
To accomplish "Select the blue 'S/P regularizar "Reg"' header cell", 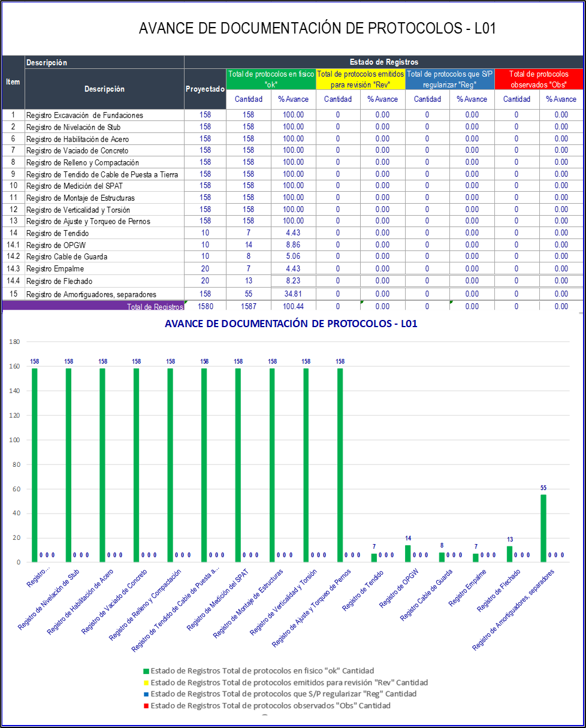I will point(450,79).
